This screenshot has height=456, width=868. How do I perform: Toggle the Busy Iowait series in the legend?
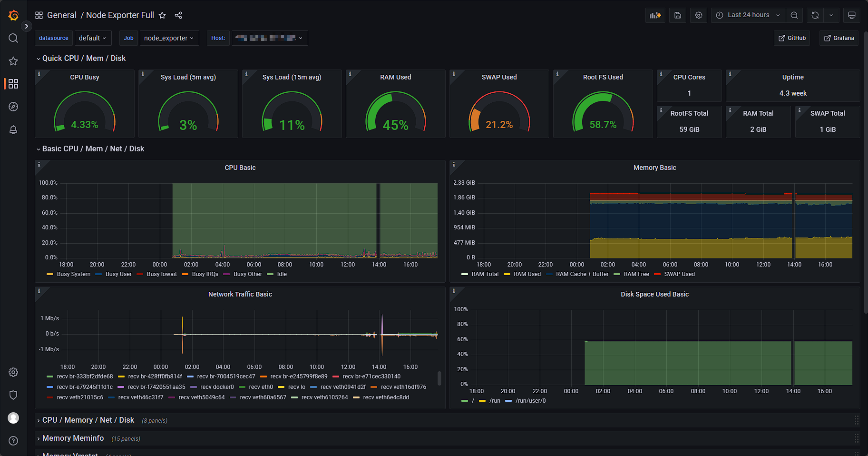click(x=162, y=274)
